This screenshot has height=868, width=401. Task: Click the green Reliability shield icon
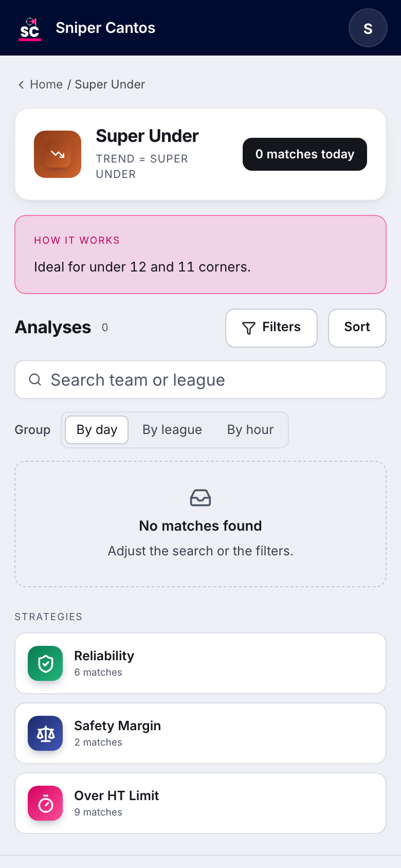pos(45,663)
